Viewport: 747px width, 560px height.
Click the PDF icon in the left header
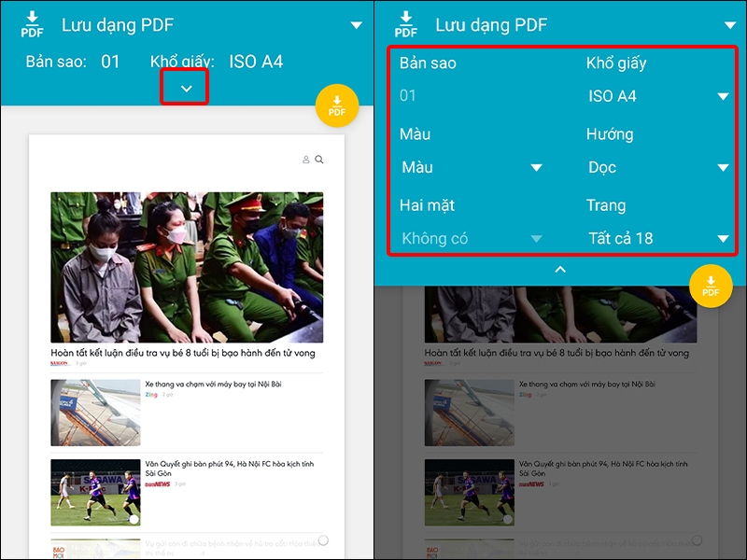point(31,22)
